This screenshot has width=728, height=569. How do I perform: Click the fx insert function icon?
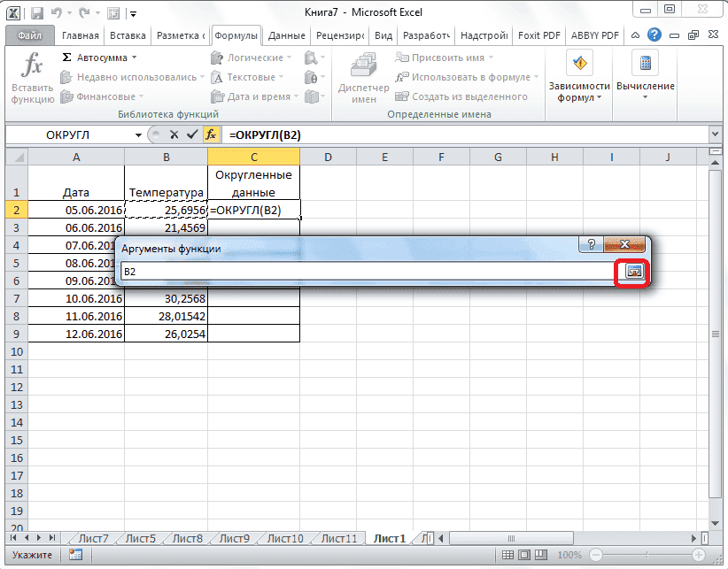(213, 135)
